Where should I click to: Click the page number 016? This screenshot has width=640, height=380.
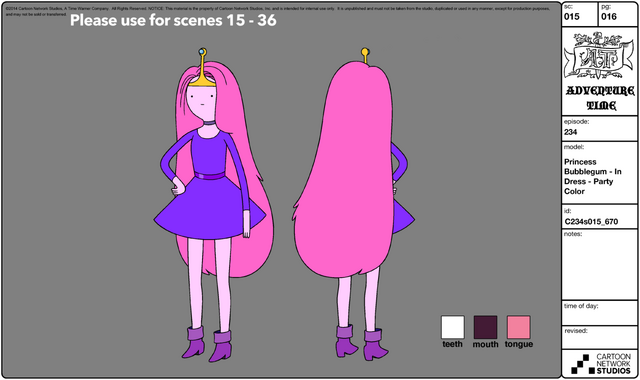coord(609,16)
